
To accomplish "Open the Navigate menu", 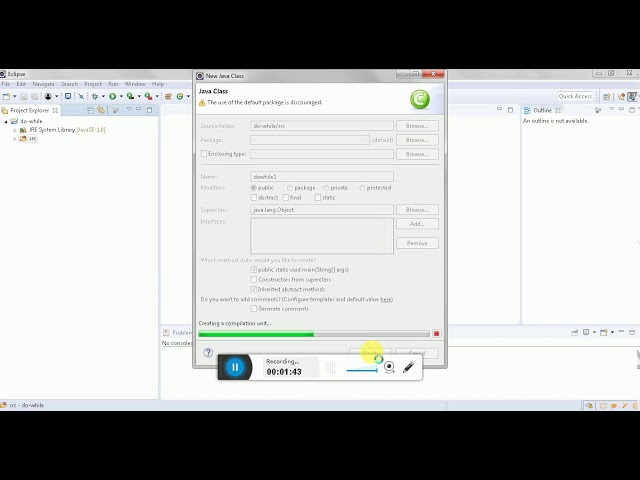I will coord(43,84).
